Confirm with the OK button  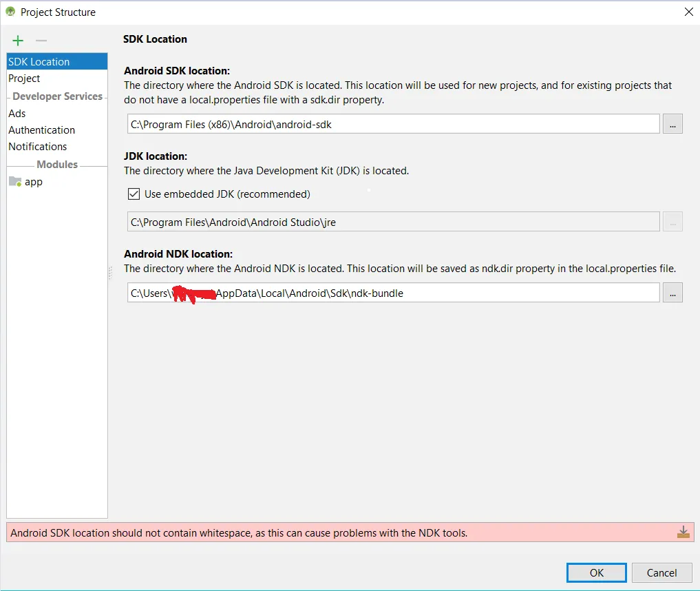tap(597, 572)
